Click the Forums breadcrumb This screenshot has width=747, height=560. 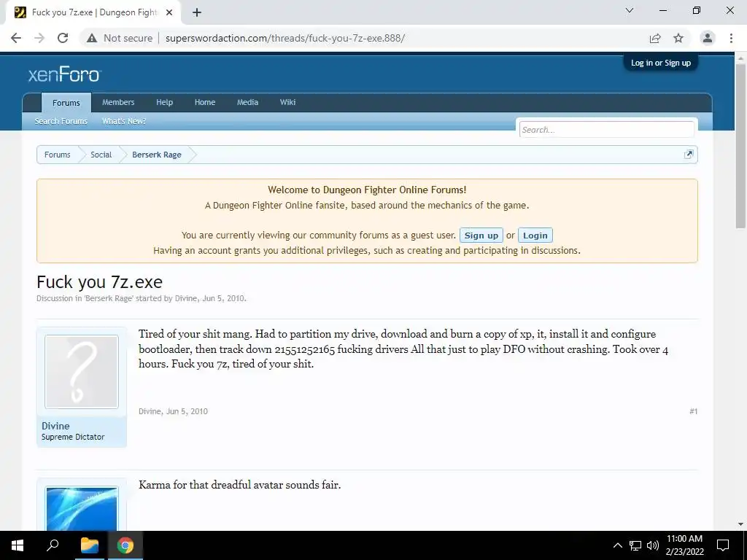click(57, 155)
